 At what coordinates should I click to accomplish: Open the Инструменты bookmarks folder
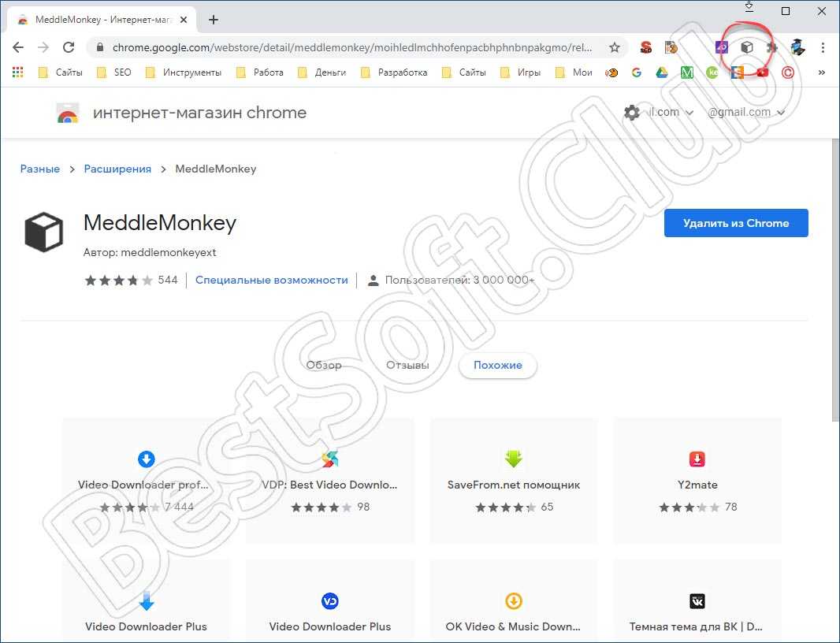click(x=184, y=72)
